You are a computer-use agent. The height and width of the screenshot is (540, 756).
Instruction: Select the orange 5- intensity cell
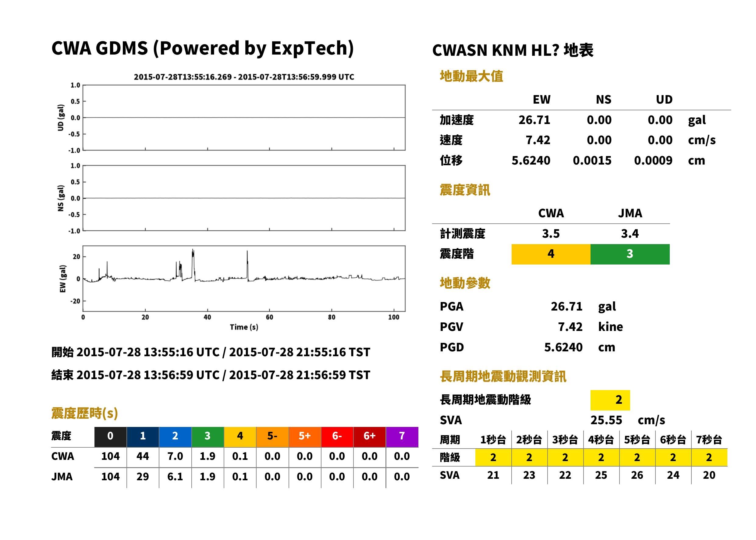[x=272, y=437]
